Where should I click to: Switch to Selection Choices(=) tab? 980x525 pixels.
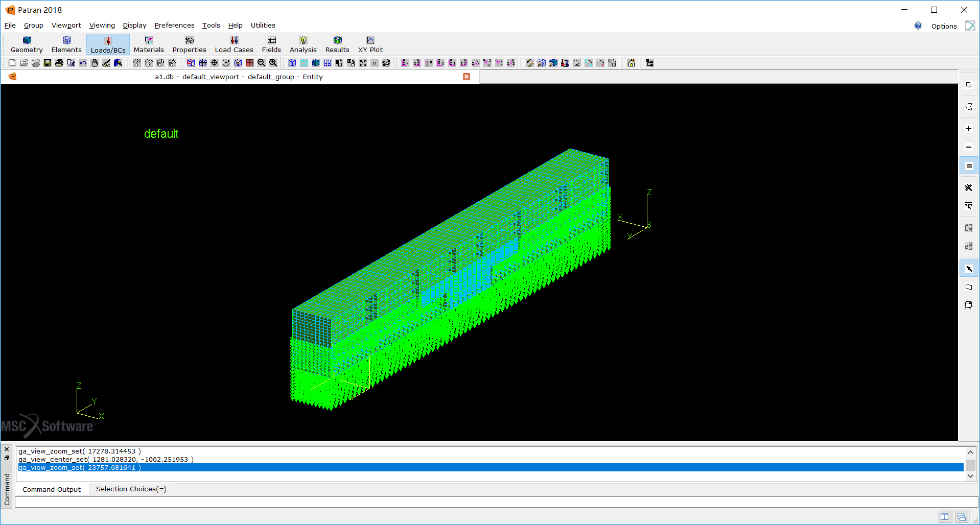coord(131,489)
